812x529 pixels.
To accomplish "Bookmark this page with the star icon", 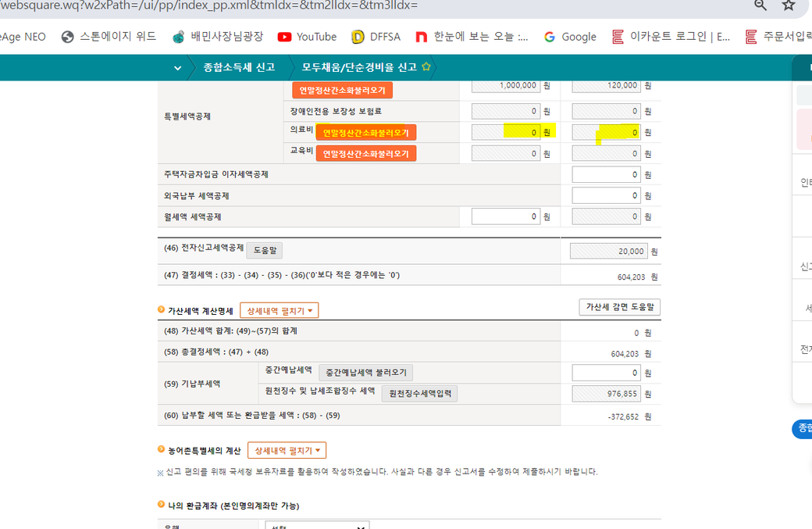I will pos(789,5).
